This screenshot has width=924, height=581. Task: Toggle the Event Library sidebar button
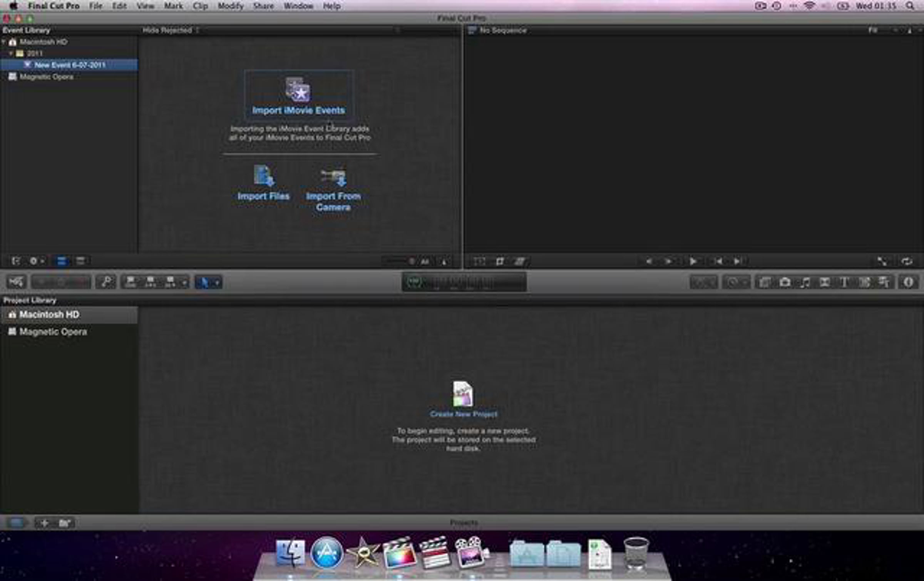(15, 261)
